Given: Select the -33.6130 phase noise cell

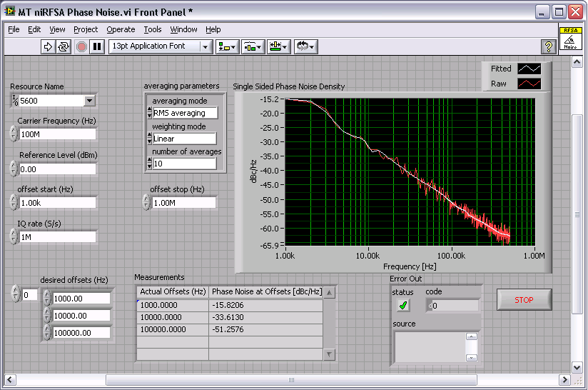Looking at the screenshot, I should (265, 317).
